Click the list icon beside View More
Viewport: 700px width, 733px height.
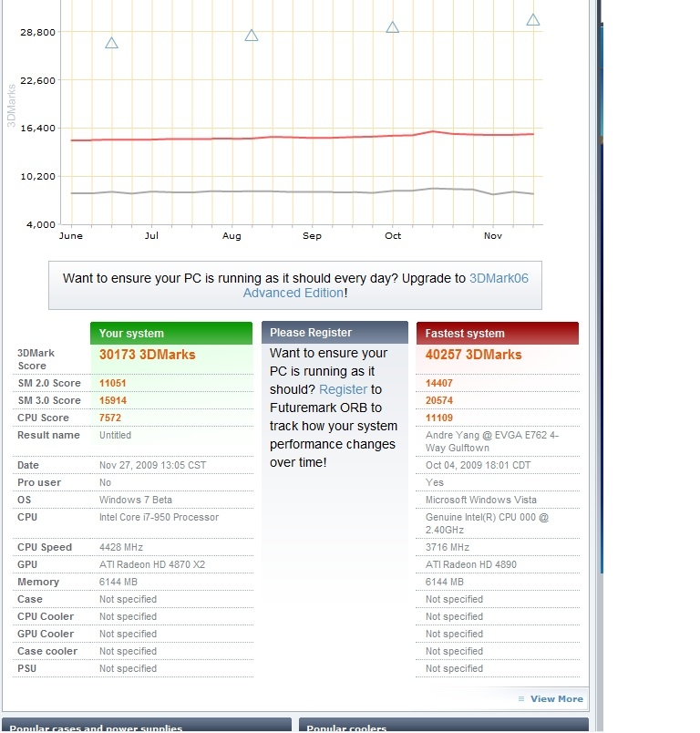[x=521, y=699]
